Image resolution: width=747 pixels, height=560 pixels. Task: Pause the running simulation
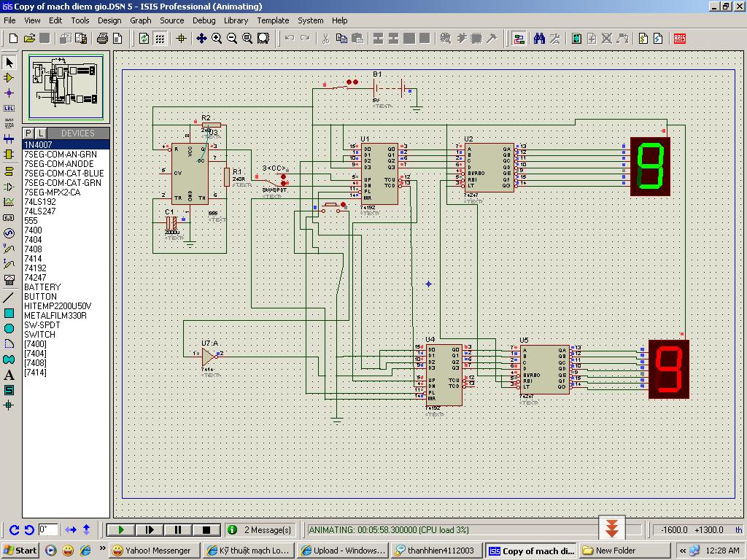pyautogui.click(x=178, y=530)
